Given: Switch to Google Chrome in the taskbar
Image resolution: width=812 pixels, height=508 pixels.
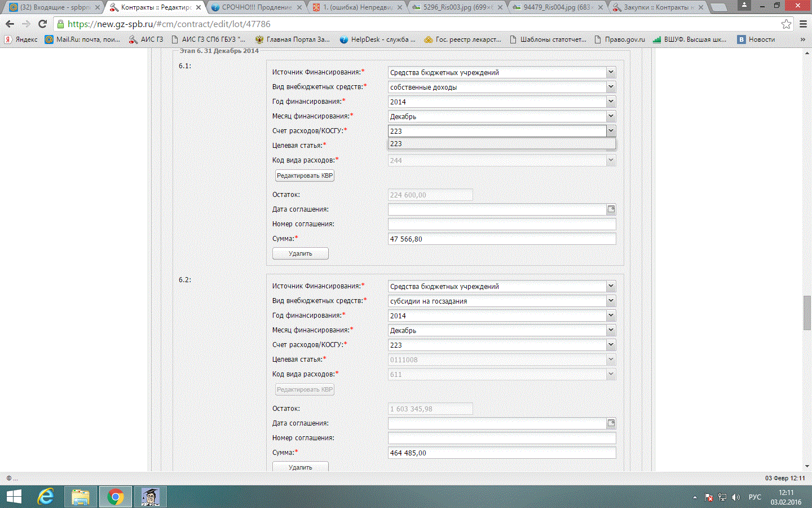Looking at the screenshot, I should [x=116, y=497].
